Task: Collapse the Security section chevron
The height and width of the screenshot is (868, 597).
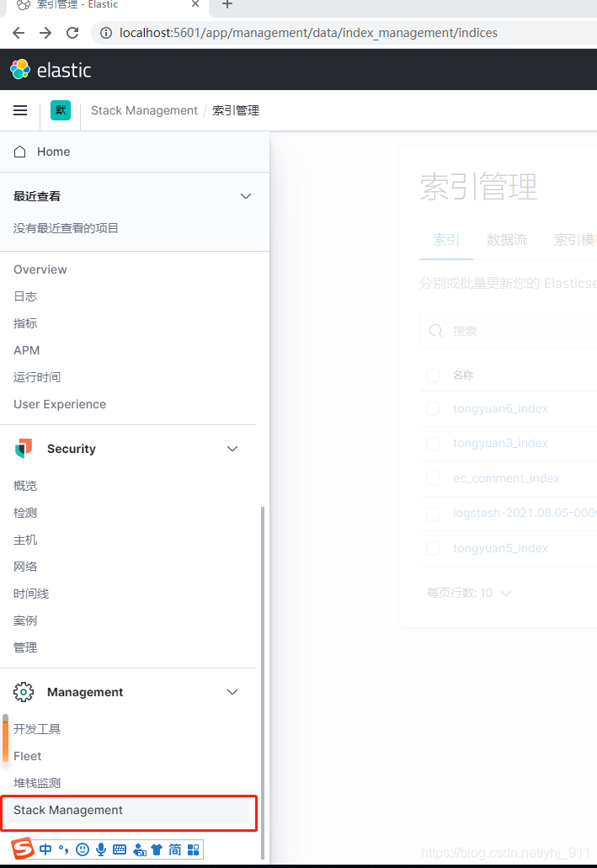Action: (x=232, y=449)
